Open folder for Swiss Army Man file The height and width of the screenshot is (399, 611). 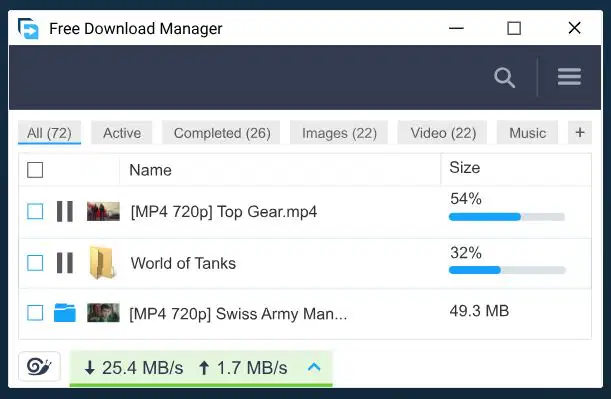(x=65, y=312)
